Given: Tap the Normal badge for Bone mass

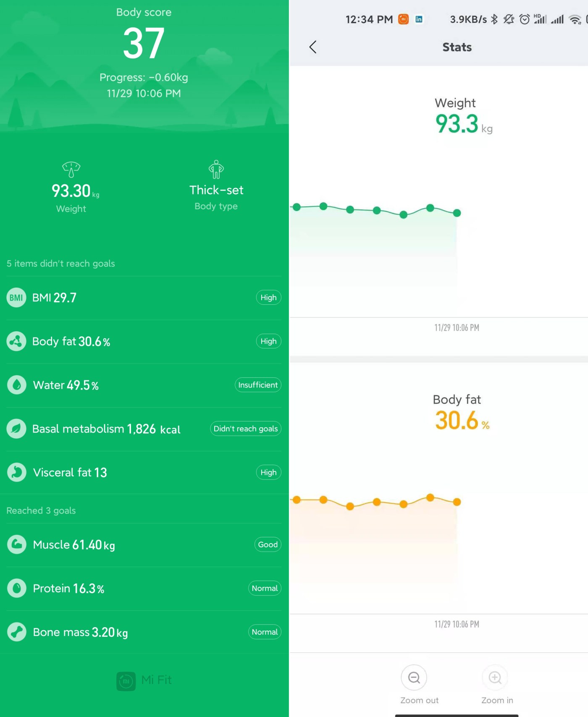Looking at the screenshot, I should [x=265, y=632].
